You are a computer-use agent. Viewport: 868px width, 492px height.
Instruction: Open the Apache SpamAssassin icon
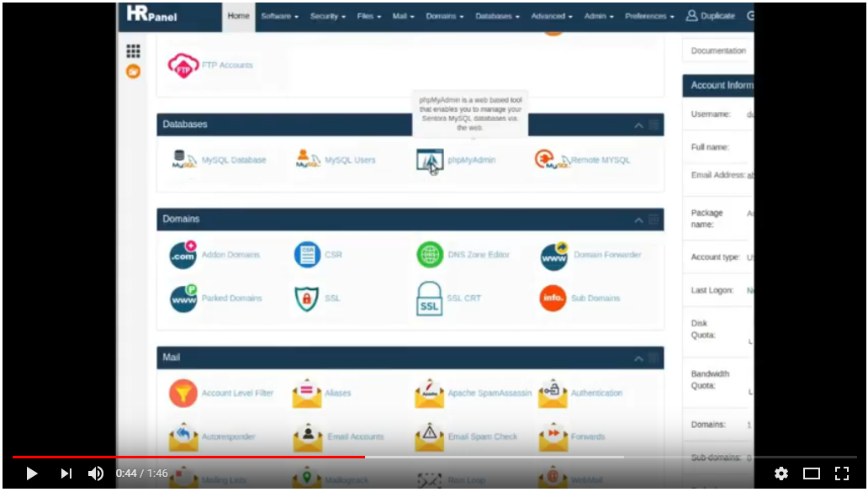[429, 393]
